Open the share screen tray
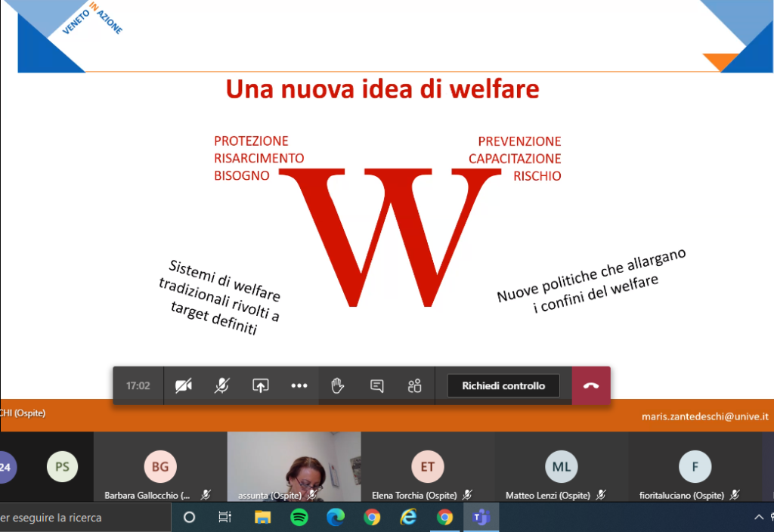This screenshot has width=774, height=532. [261, 385]
